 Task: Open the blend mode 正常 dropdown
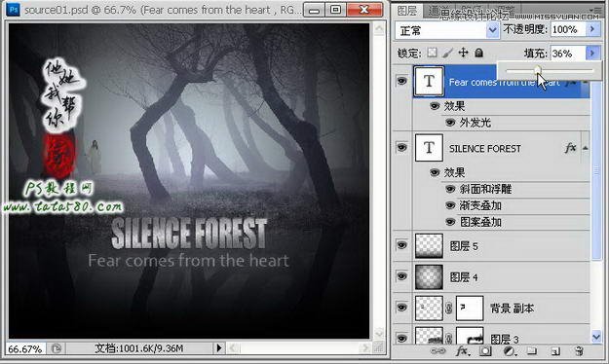point(447,30)
